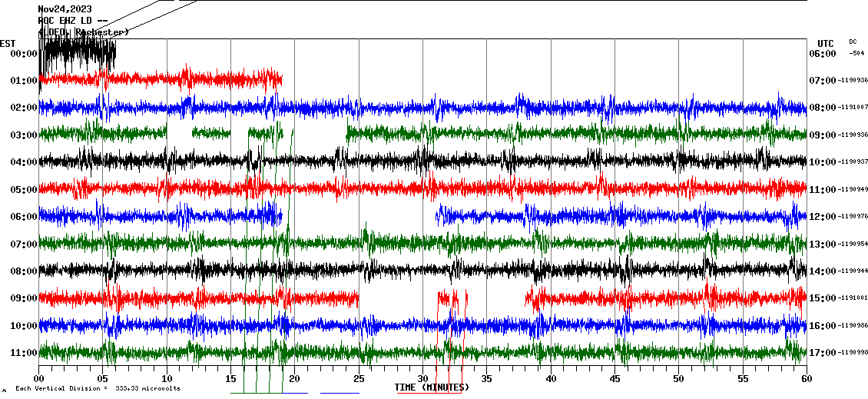Click the ROC EHZ LD station title
The height and width of the screenshot is (399, 868).
click(71, 21)
